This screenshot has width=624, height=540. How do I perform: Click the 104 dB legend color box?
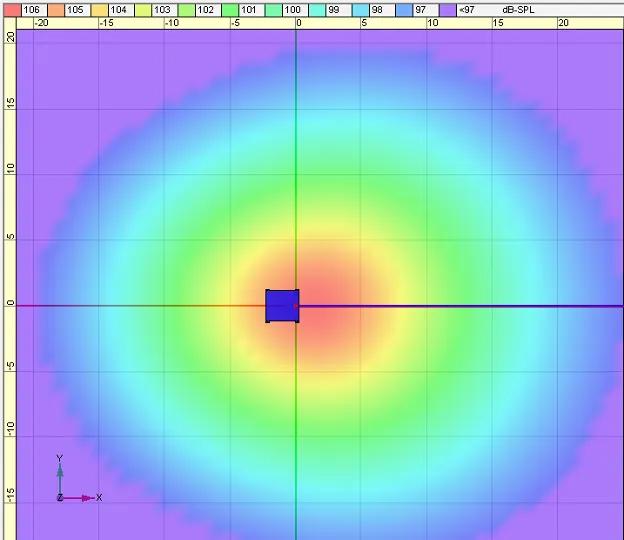click(x=99, y=9)
